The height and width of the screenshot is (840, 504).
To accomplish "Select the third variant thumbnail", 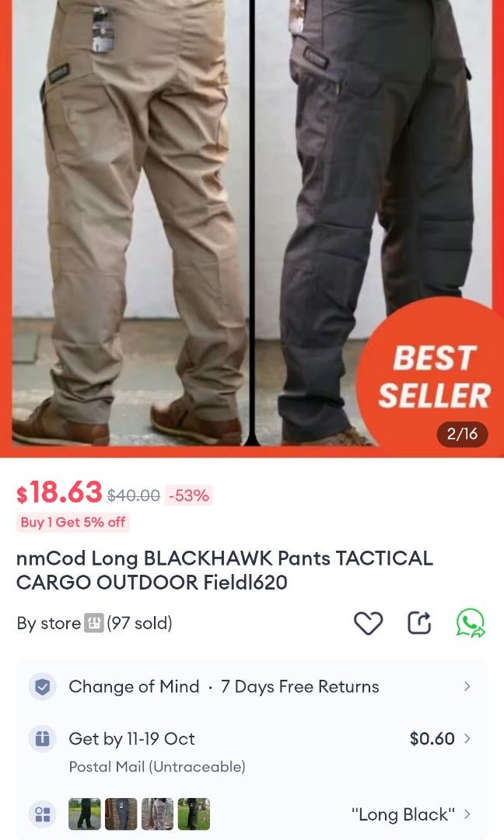I will pos(157,814).
